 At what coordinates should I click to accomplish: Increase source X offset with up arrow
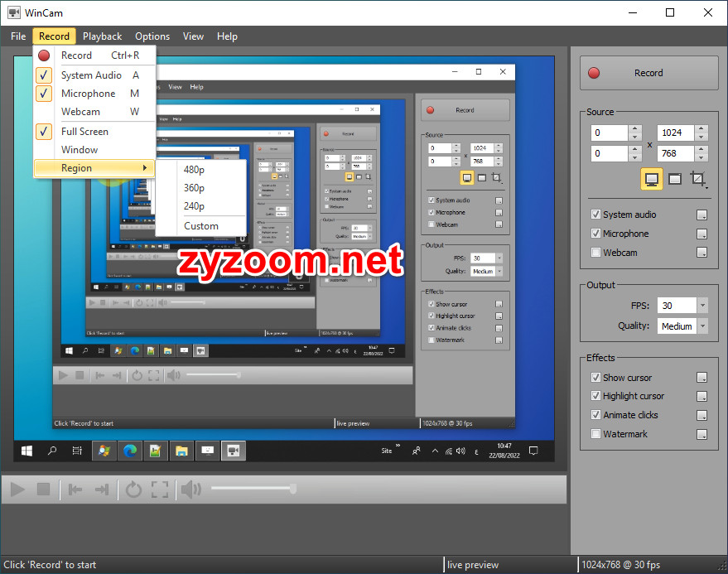(x=634, y=128)
